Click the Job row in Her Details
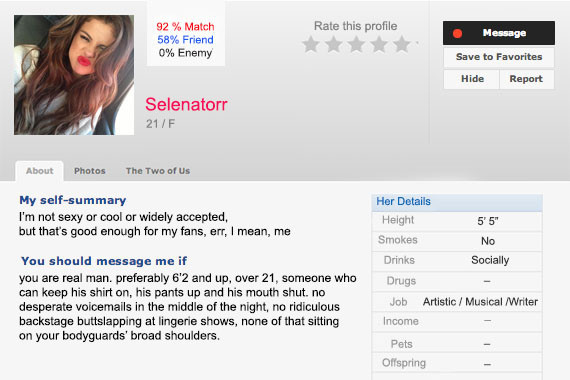Image resolution: width=570 pixels, height=380 pixels. (x=457, y=302)
